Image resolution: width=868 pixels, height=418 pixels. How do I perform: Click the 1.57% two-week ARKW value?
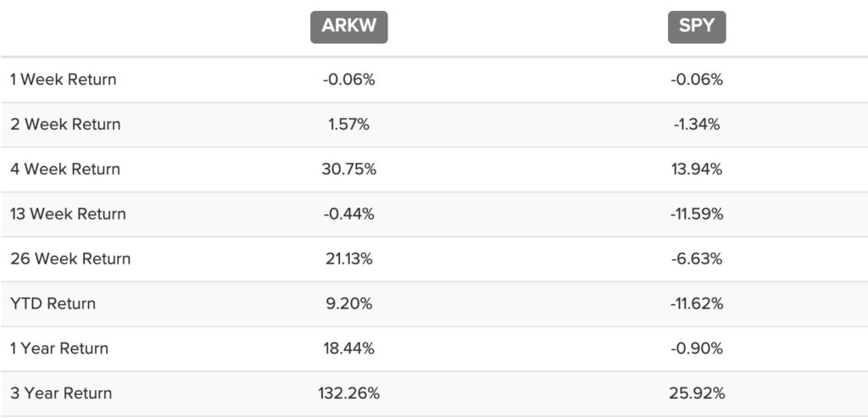[348, 125]
